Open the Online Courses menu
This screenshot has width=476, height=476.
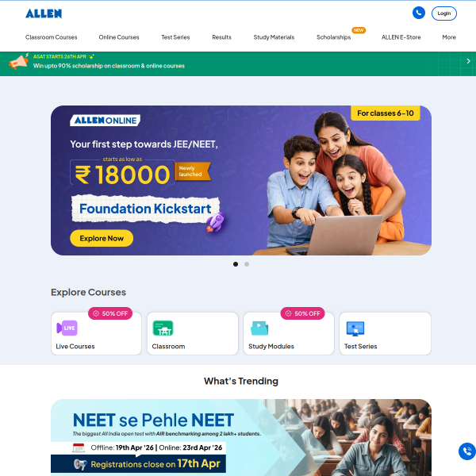point(119,37)
